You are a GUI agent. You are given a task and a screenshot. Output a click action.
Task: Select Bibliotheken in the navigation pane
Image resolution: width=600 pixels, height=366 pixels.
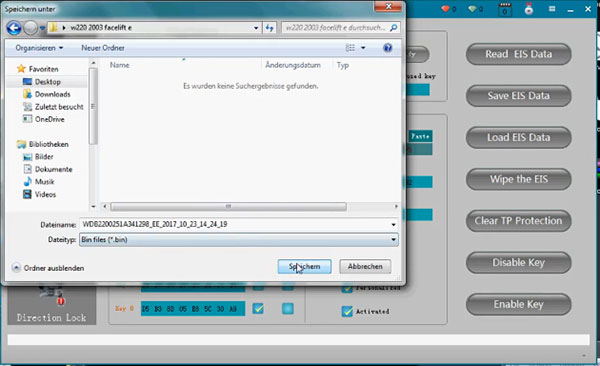coord(42,144)
